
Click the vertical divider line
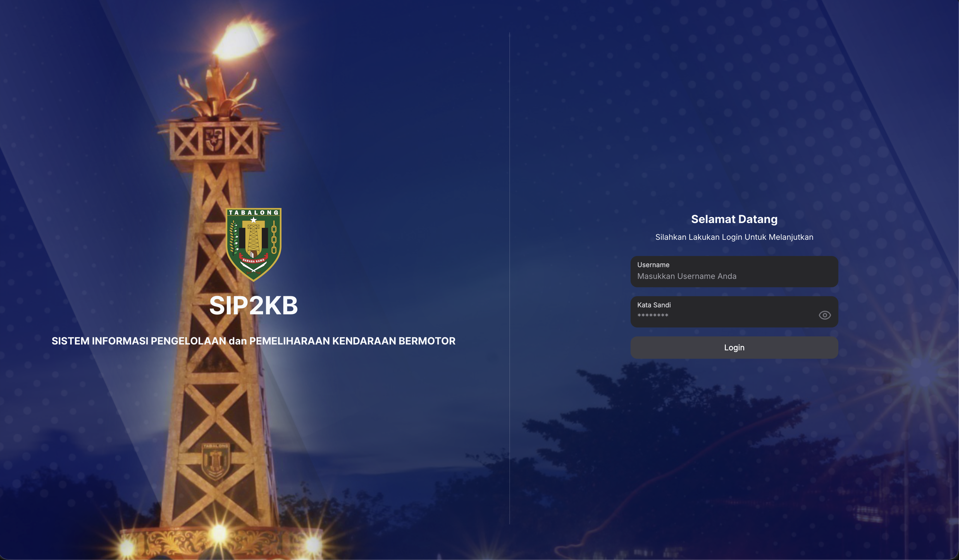click(510, 278)
